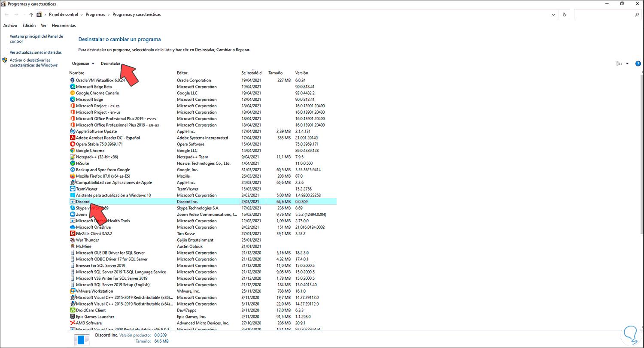Select the Apple Software Update icon
The width and height of the screenshot is (644, 348).
[72, 131]
